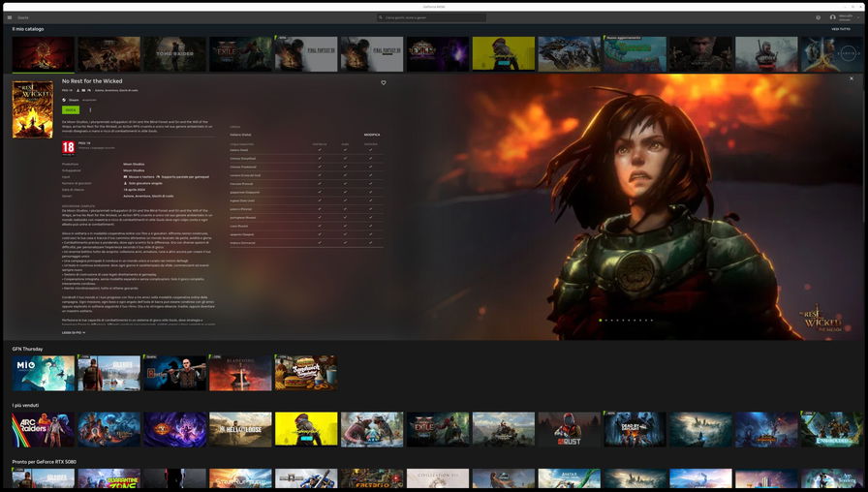Viewport: 868px width, 492px height.
Task: Expand description with 'Leggi di più'
Action: point(74,332)
